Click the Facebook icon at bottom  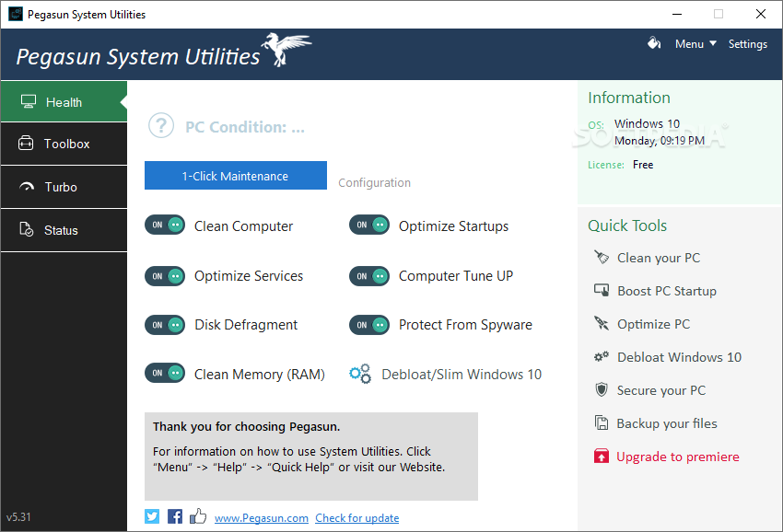[175, 516]
